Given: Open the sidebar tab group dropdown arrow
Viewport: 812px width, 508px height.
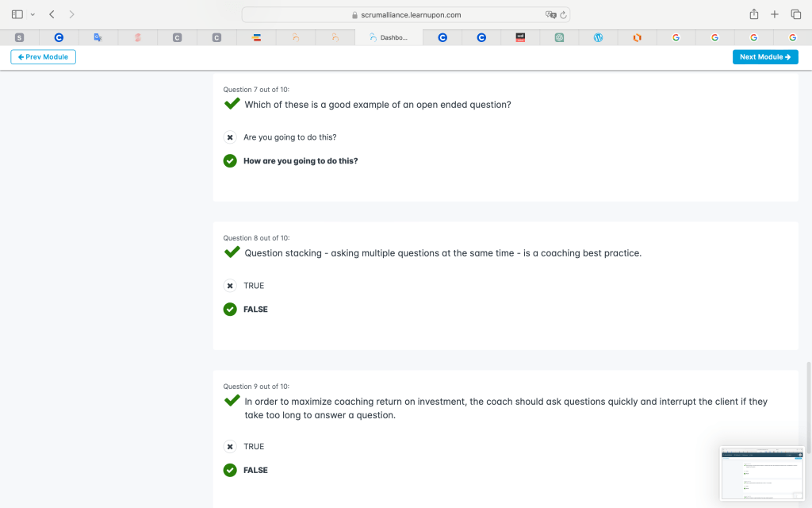Looking at the screenshot, I should 33,14.
